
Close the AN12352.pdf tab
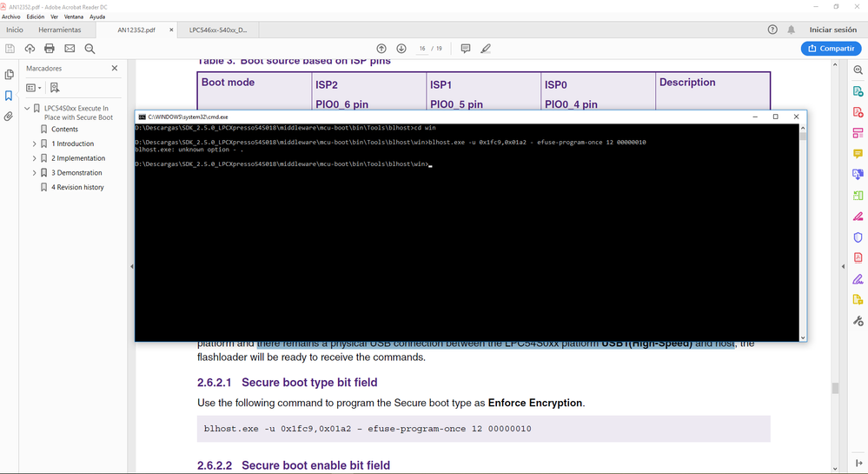point(171,30)
